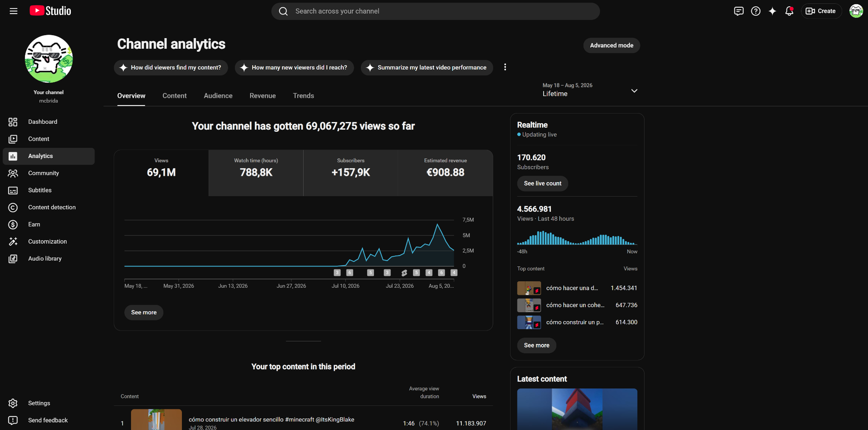
Task: Open the sparkle assistant icon in top bar
Action: [x=772, y=11]
